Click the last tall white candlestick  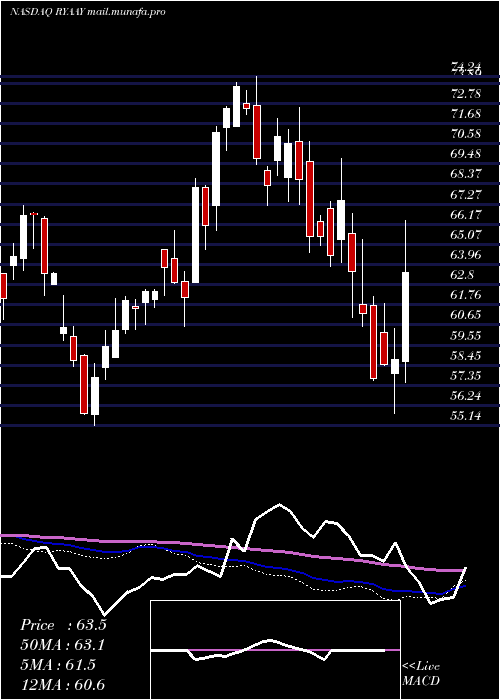[405, 317]
